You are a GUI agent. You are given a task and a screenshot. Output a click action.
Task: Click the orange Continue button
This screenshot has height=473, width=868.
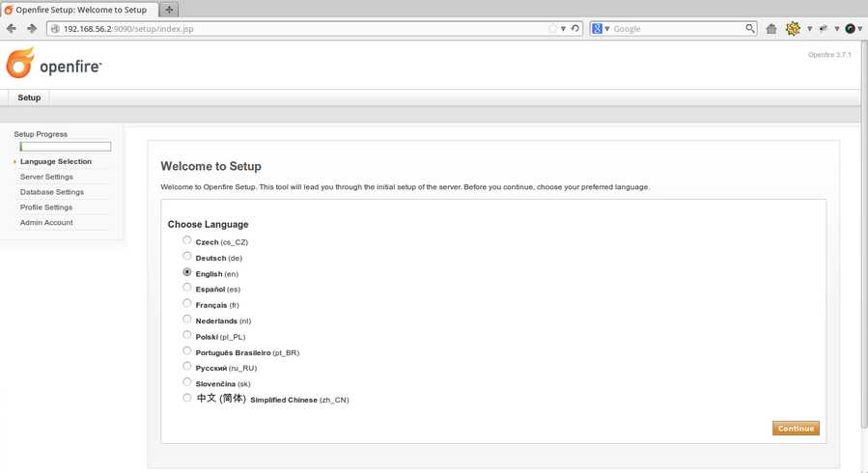(796, 429)
